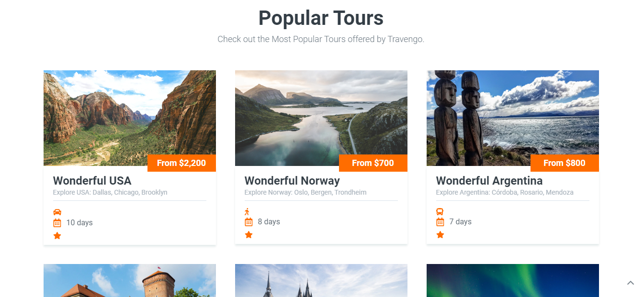The height and width of the screenshot is (297, 644).
Task: Click the calendar icon beside 8 days
Action: (249, 222)
